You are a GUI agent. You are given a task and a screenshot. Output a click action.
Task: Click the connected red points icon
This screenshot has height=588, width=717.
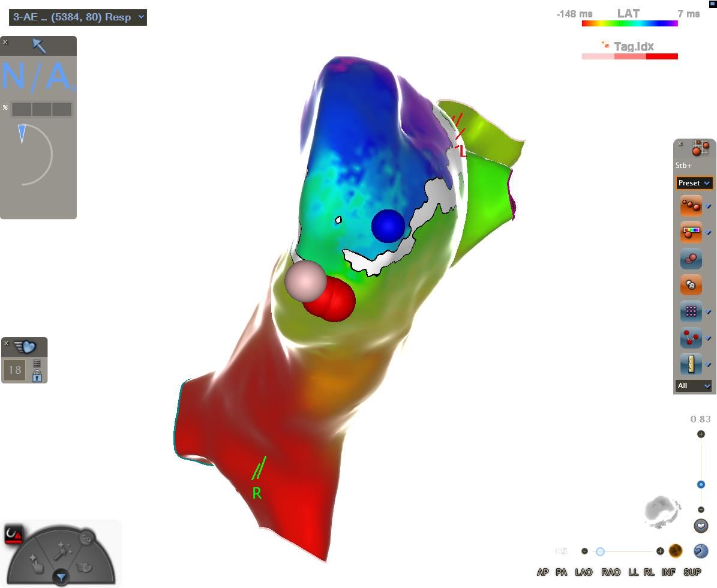pyautogui.click(x=691, y=338)
